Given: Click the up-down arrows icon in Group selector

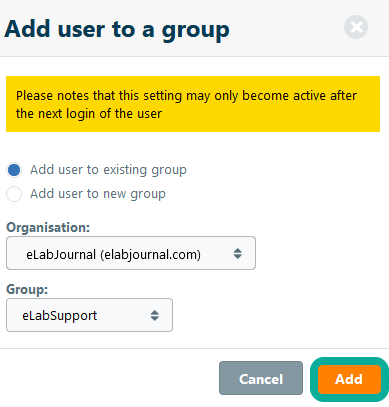Looking at the screenshot, I should (x=155, y=315).
